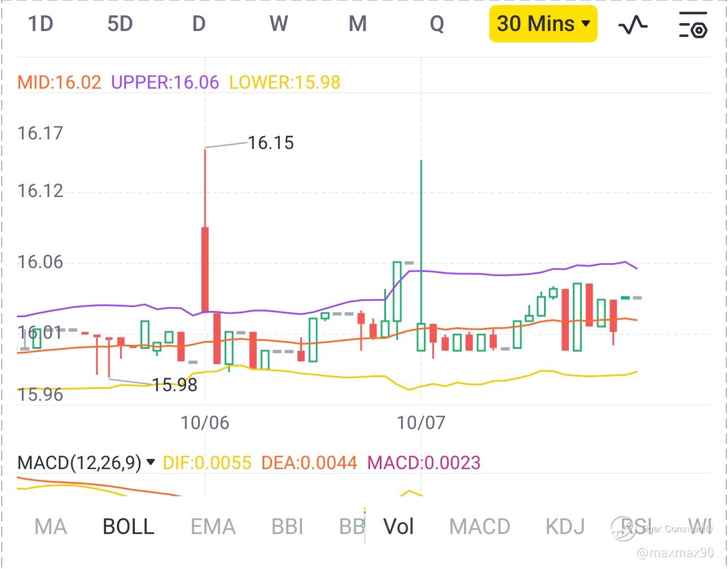This screenshot has height=569, width=728.
Task: Click the DIF:0.0055 value
Action: point(207,463)
